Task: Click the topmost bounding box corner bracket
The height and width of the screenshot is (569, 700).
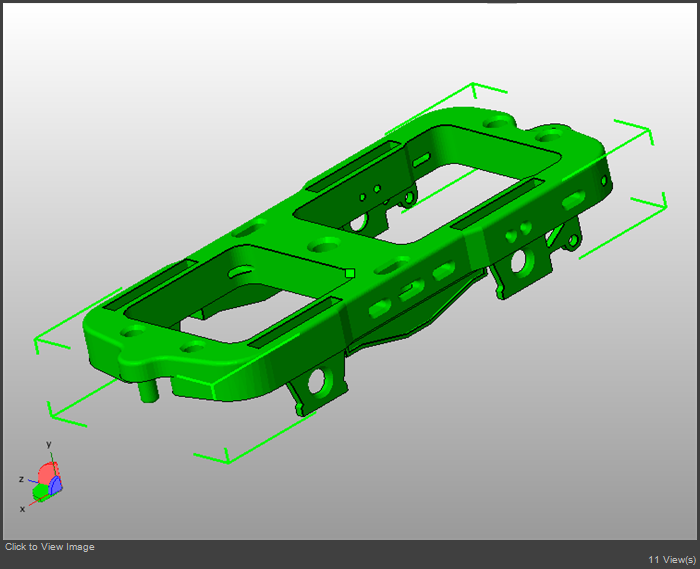Action: [x=486, y=90]
